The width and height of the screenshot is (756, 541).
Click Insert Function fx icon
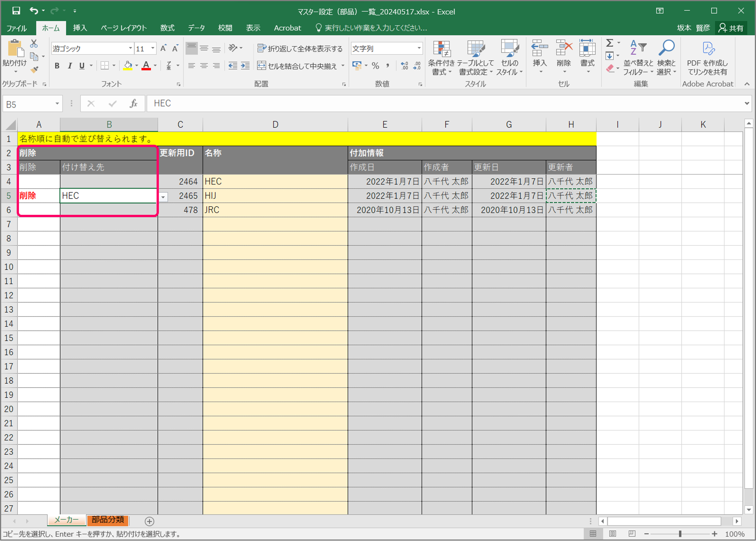[x=133, y=103]
